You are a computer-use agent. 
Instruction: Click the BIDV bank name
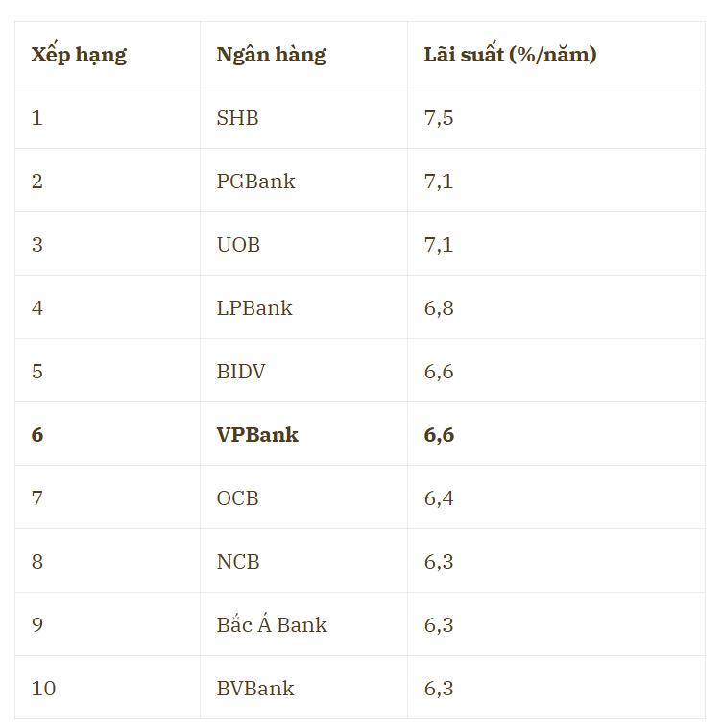click(240, 372)
